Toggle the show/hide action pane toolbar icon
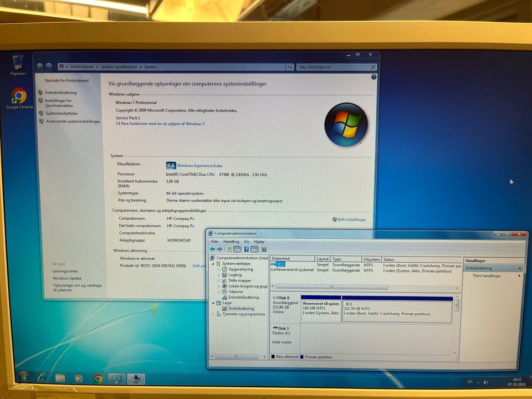 pyautogui.click(x=254, y=249)
